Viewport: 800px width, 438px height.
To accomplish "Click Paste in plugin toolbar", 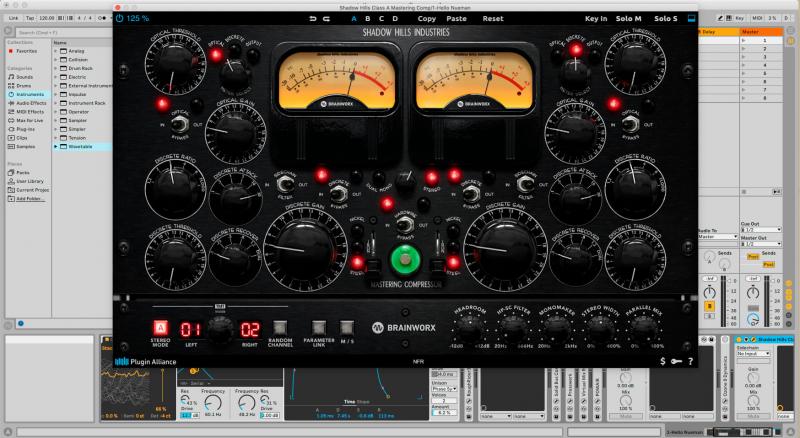I will click(x=456, y=19).
